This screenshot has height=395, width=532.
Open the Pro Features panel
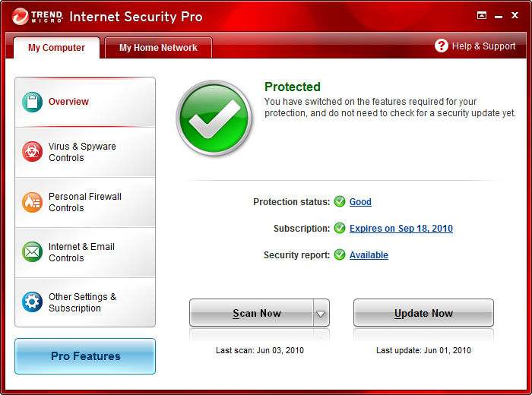[85, 356]
